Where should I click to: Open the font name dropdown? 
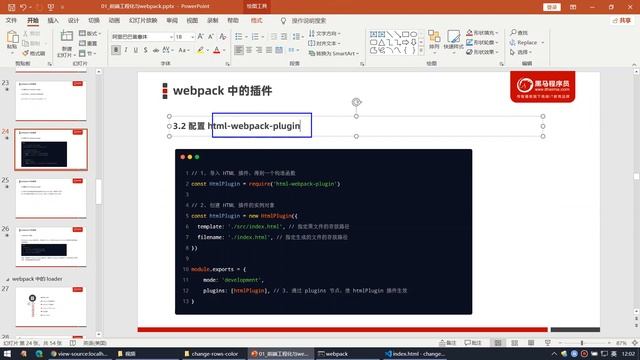(171, 37)
